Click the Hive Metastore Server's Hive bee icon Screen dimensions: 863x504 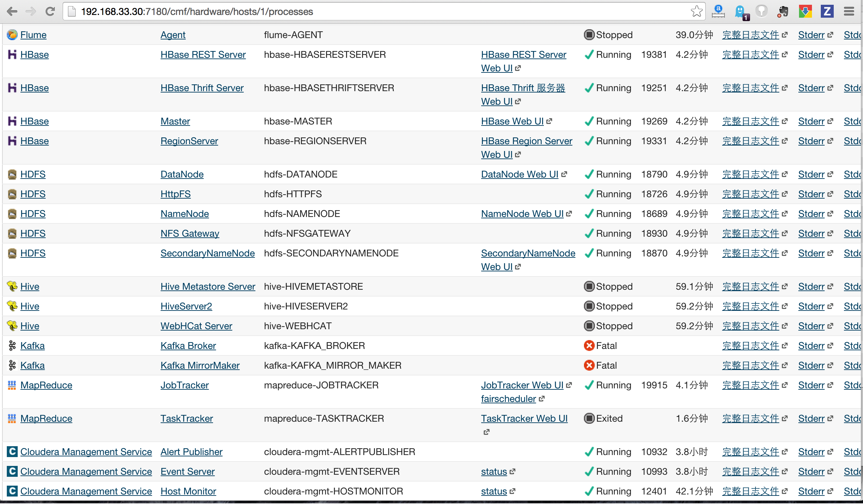point(12,286)
